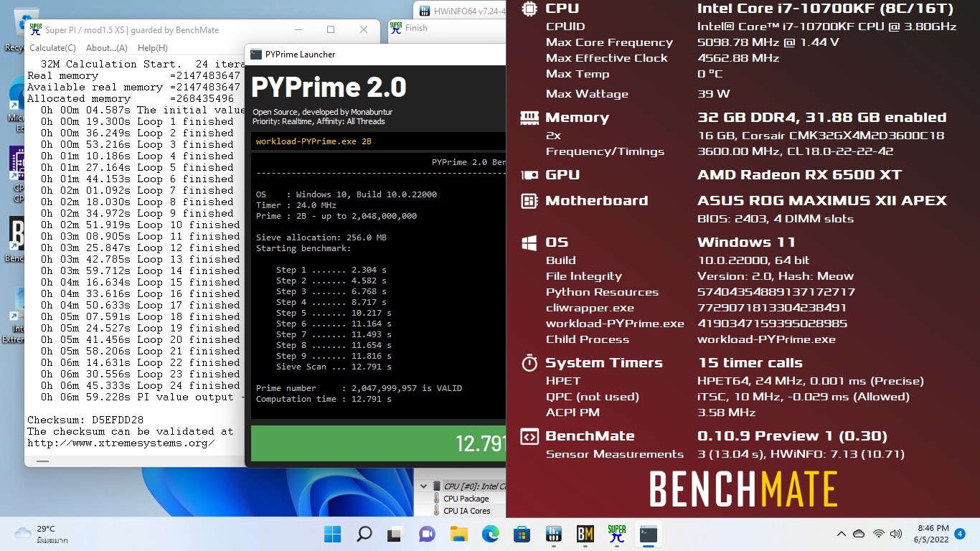980x551 pixels.
Task: Switch to HWiNFO taskbar app
Action: pyautogui.click(x=553, y=534)
